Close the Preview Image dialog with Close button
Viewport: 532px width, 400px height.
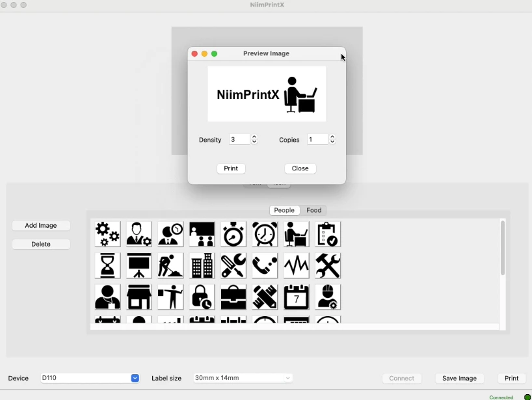click(300, 168)
